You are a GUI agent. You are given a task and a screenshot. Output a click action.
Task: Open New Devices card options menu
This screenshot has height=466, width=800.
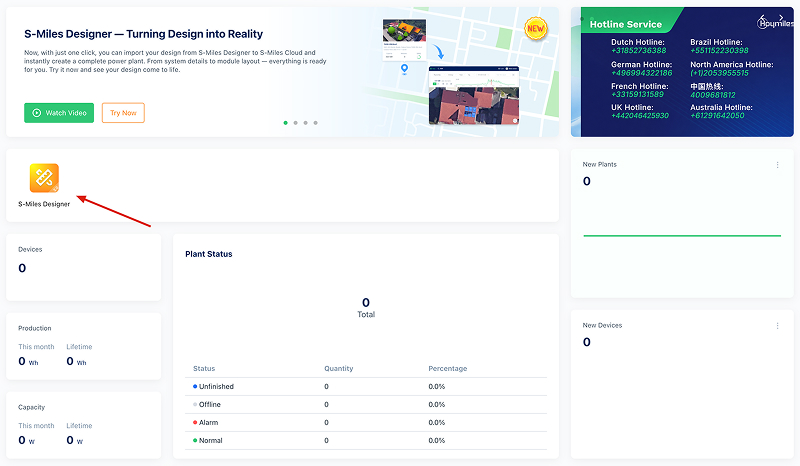tap(777, 326)
